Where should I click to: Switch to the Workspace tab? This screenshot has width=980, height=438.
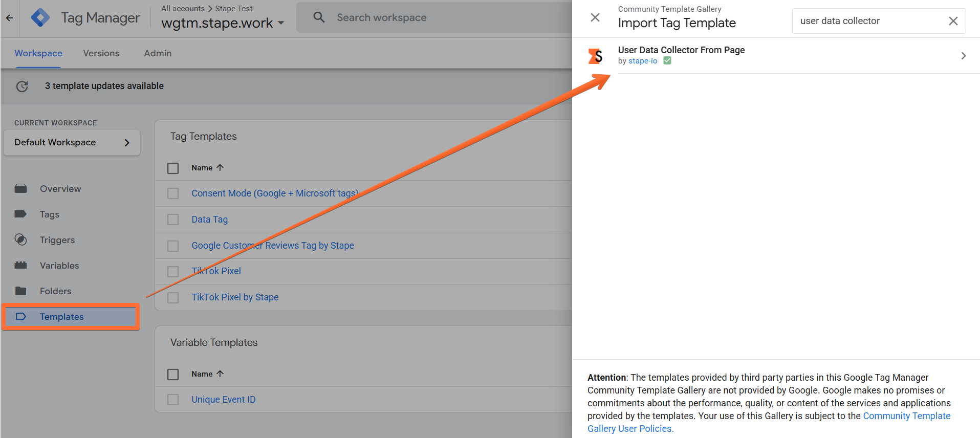click(x=38, y=53)
